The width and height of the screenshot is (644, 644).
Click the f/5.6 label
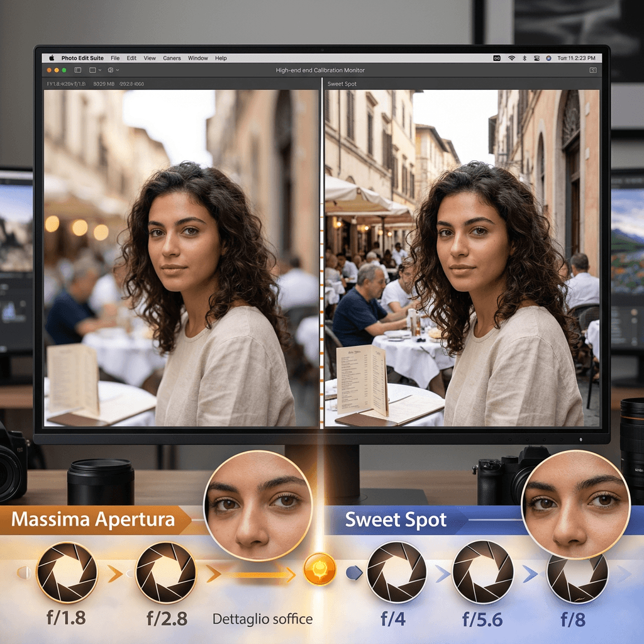pos(482,619)
